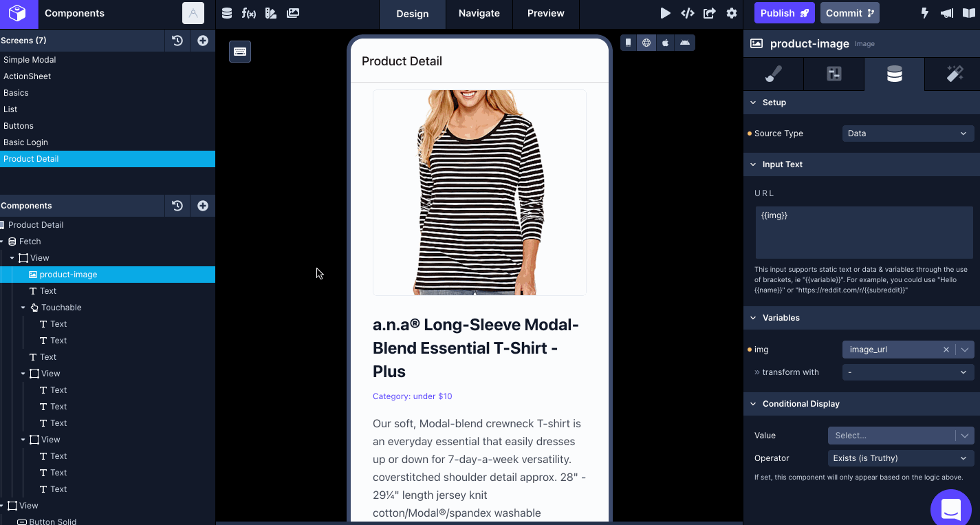Clear the image_url variable selection
This screenshot has width=980, height=525.
pyautogui.click(x=946, y=350)
